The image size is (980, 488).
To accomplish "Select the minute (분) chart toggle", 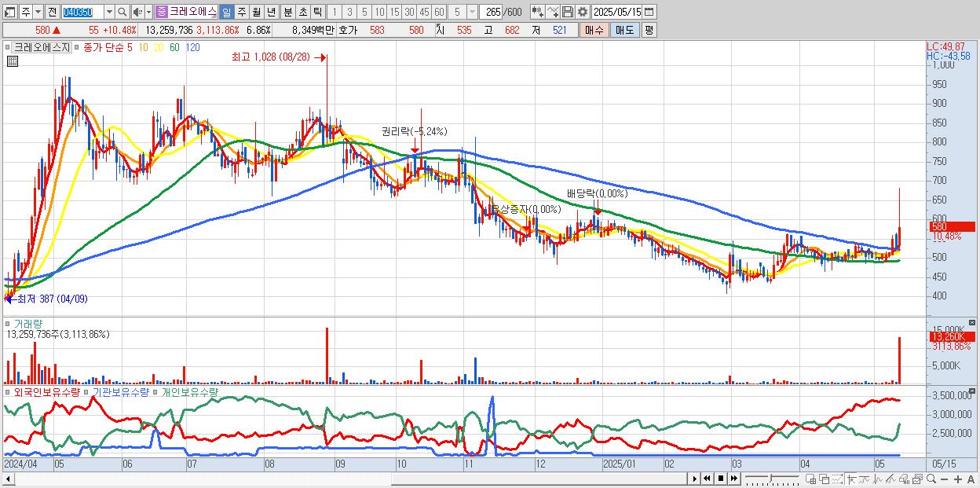I will point(287,12).
